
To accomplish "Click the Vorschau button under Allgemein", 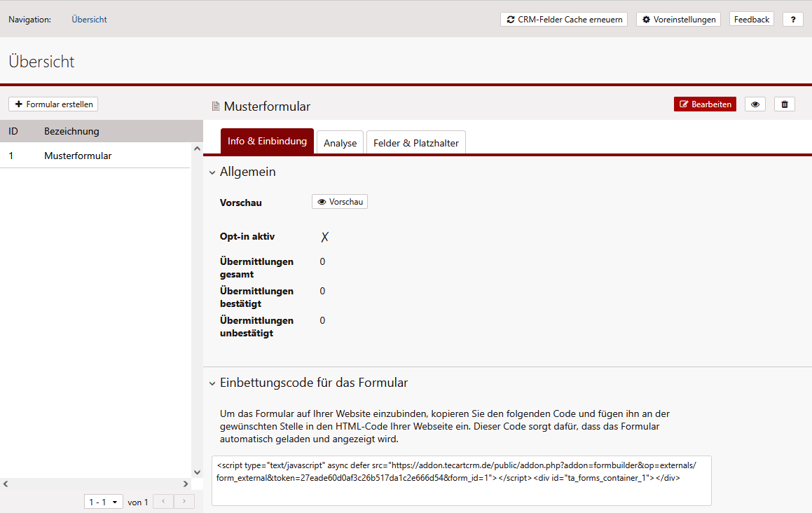I will [x=340, y=202].
